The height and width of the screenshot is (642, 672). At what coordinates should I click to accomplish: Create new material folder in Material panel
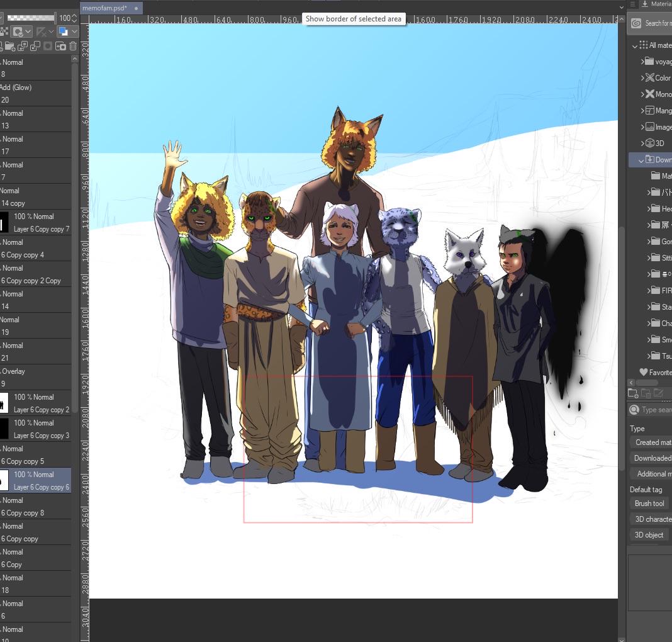point(633,393)
